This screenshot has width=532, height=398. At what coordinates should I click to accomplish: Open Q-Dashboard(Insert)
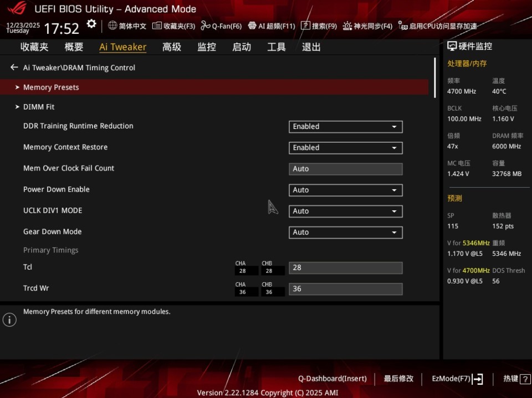click(x=332, y=379)
